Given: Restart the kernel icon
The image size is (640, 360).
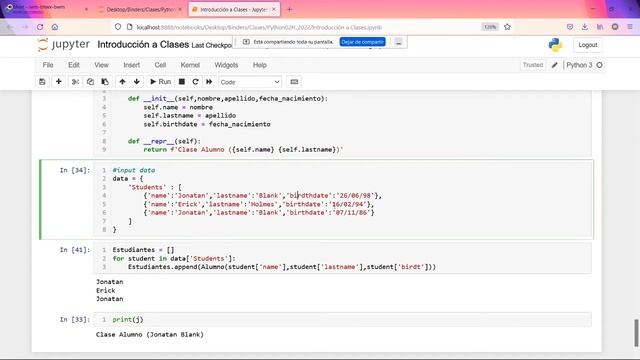Looking at the screenshot, I should pos(196,82).
